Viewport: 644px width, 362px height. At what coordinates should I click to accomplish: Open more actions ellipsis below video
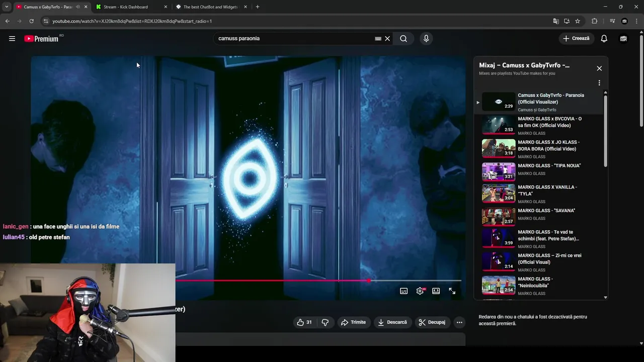click(459, 322)
